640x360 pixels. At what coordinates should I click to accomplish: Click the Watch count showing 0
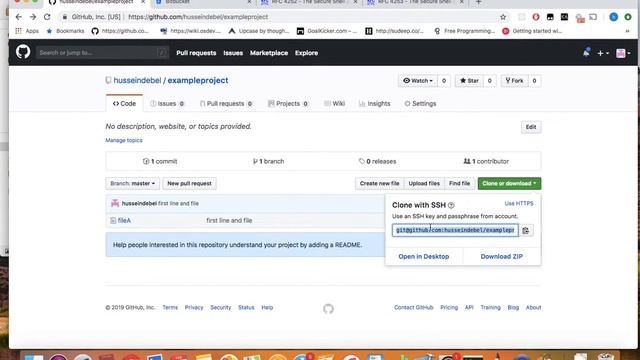pyautogui.click(x=444, y=81)
